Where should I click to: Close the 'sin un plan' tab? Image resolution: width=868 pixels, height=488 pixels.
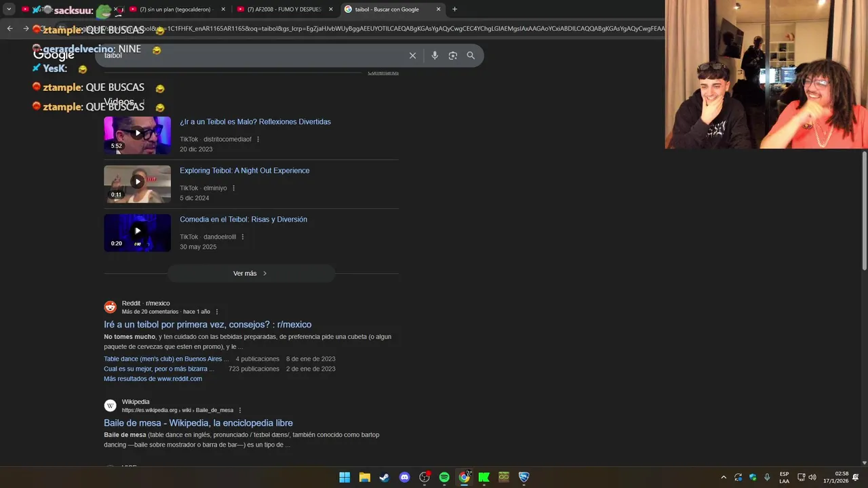click(x=222, y=9)
